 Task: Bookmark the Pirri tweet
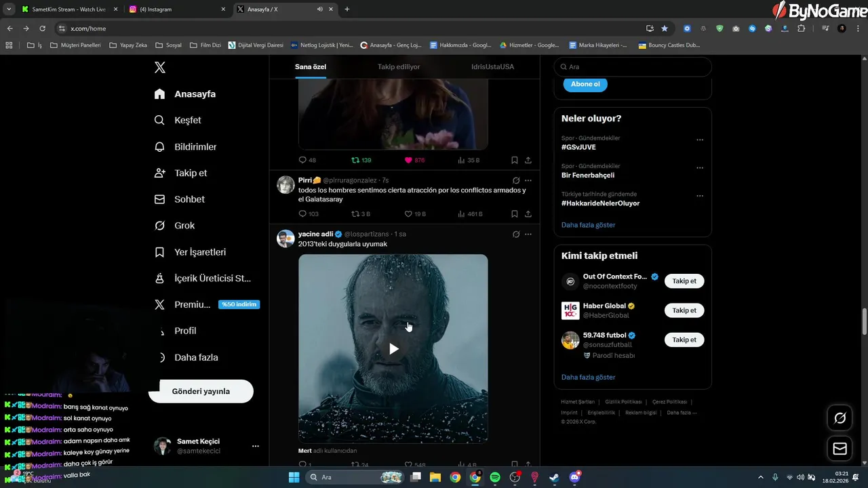pos(514,213)
